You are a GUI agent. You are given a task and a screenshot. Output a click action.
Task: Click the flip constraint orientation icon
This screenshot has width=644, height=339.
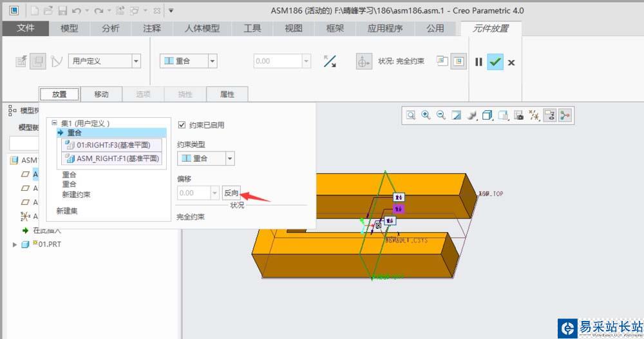click(329, 61)
